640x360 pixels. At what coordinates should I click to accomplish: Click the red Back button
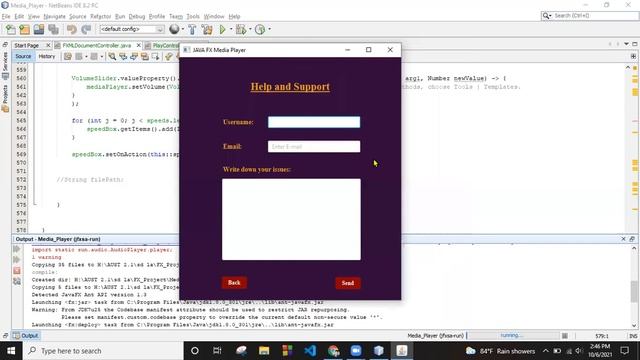pyautogui.click(x=234, y=282)
